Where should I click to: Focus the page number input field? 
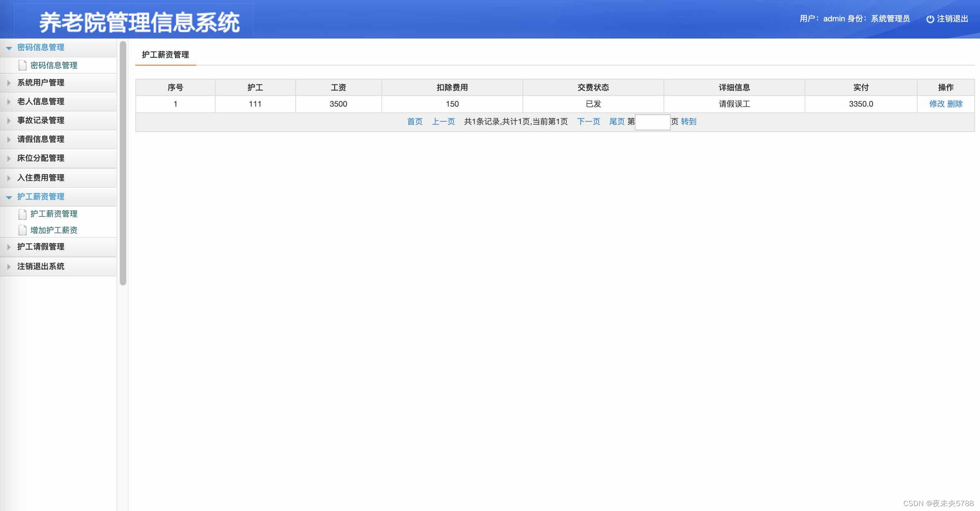click(652, 122)
